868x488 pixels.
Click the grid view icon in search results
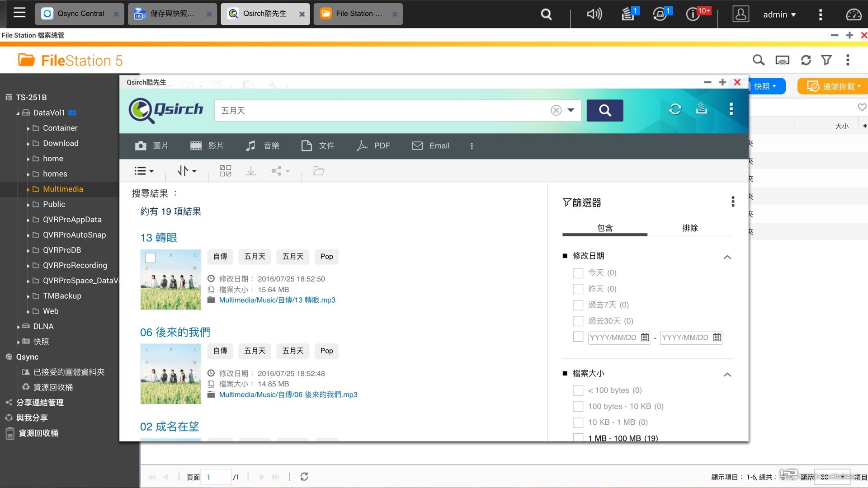225,171
